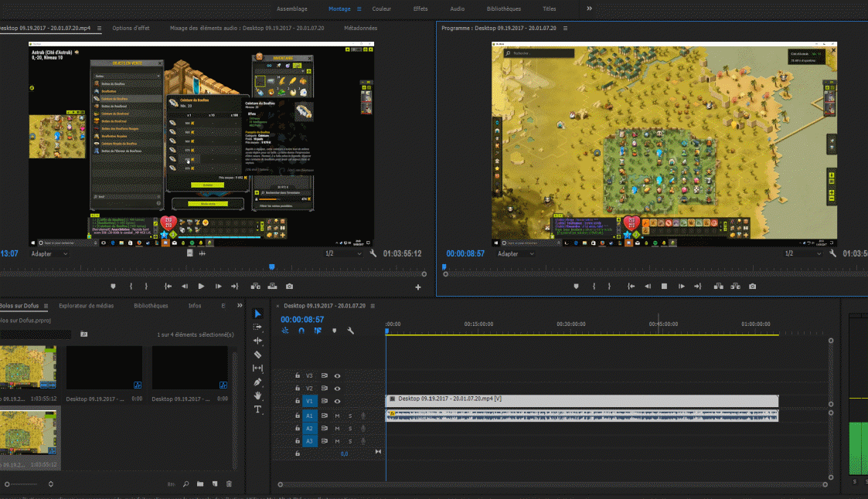Viewport: 868px width, 499px height.
Task: Toggle V1 track visibility eye
Action: (337, 401)
